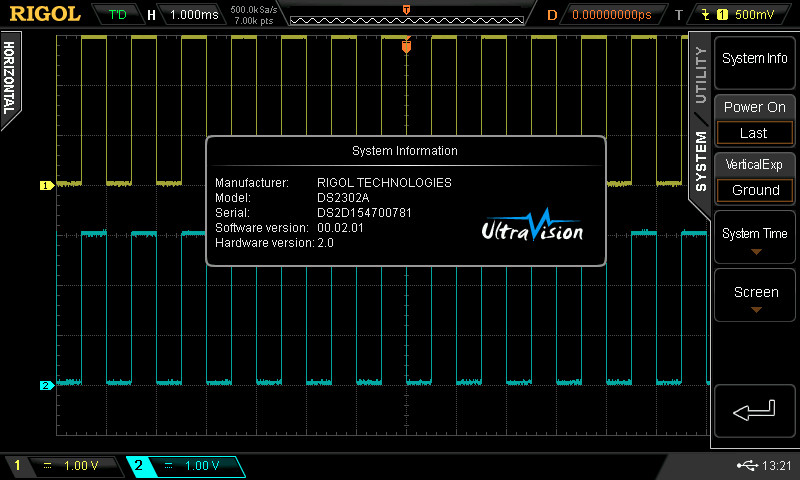The width and height of the screenshot is (800, 480).
Task: Click the System Information dialog title
Action: pos(405,151)
